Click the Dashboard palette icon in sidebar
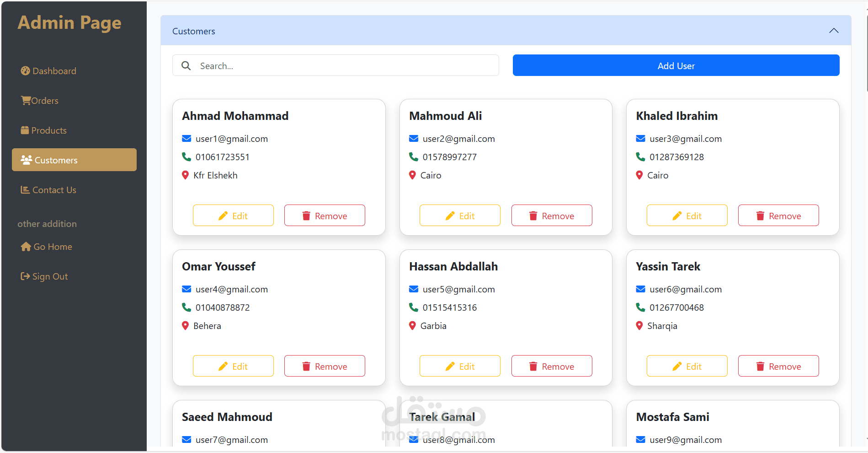The height and width of the screenshot is (453, 868). pyautogui.click(x=25, y=71)
